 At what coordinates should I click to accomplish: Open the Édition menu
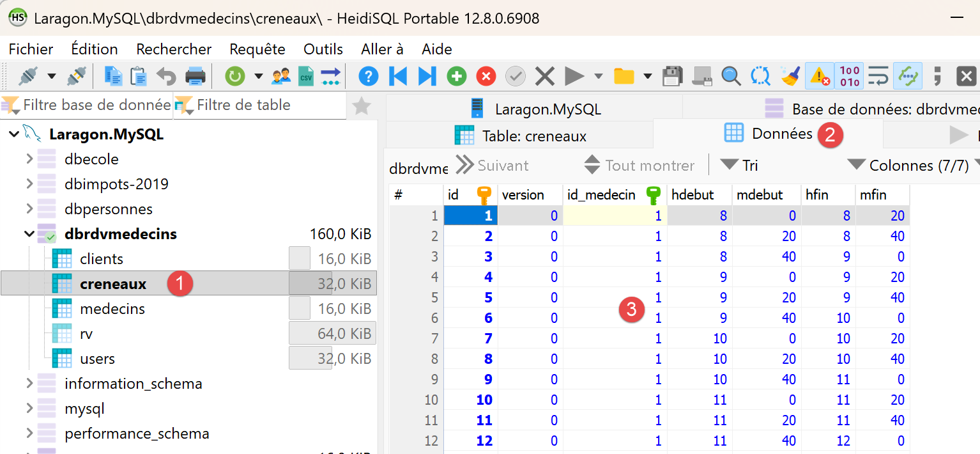point(95,49)
